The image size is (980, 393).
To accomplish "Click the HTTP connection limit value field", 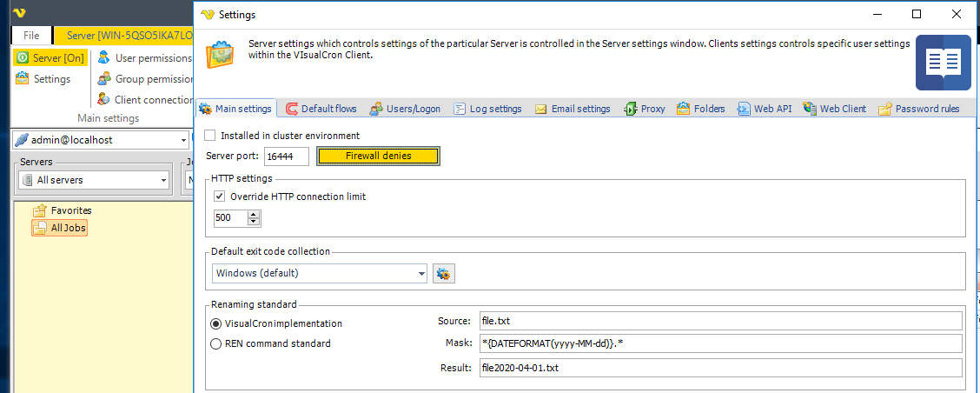I will coord(230,217).
